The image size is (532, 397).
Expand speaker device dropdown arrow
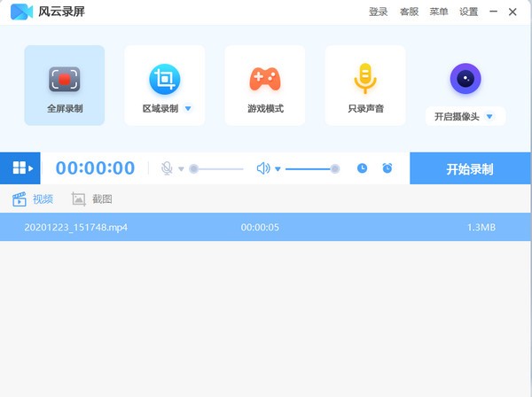(278, 169)
